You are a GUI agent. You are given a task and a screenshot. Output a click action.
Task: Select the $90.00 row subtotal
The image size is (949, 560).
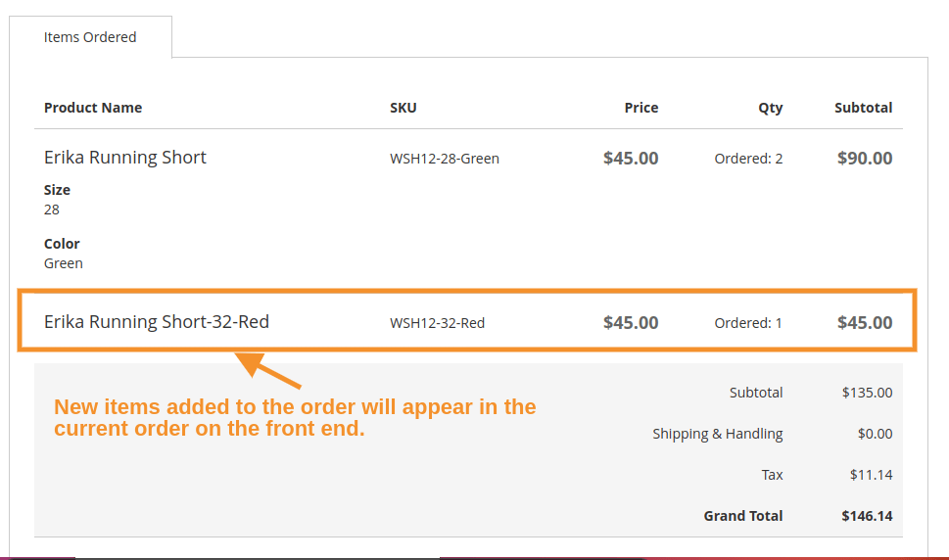click(865, 158)
